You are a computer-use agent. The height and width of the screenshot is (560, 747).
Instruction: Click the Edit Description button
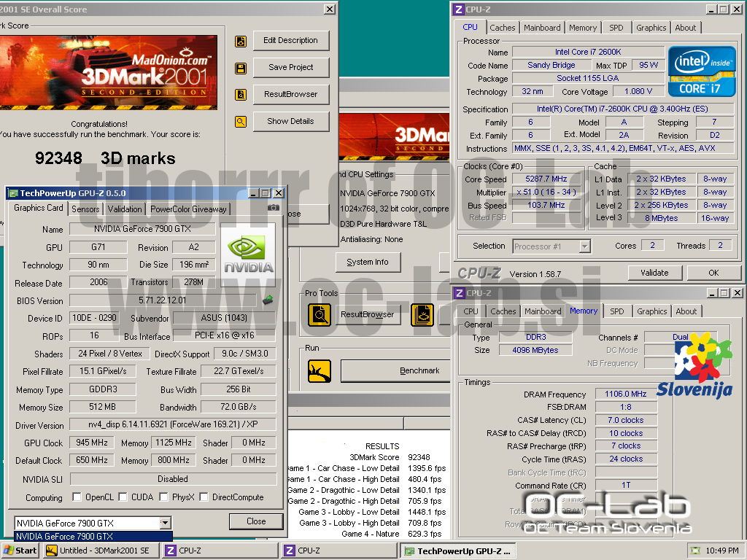290,41
